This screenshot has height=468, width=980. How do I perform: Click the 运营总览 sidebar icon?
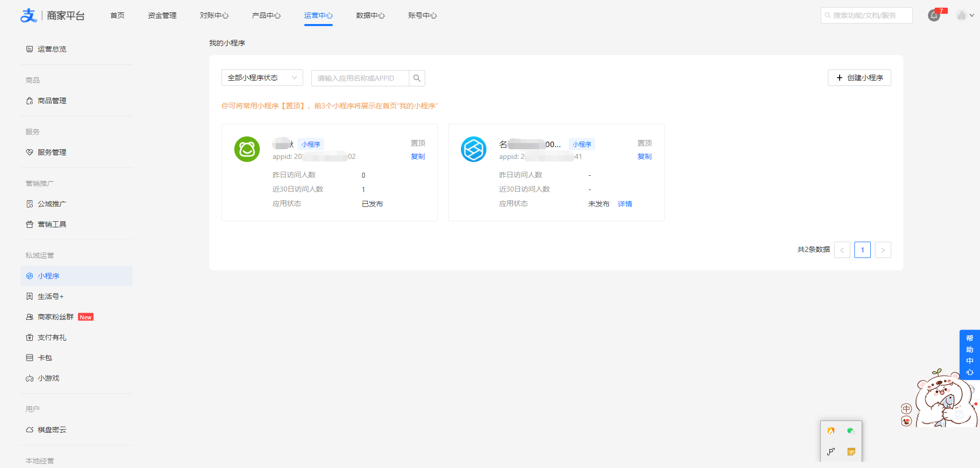point(30,49)
